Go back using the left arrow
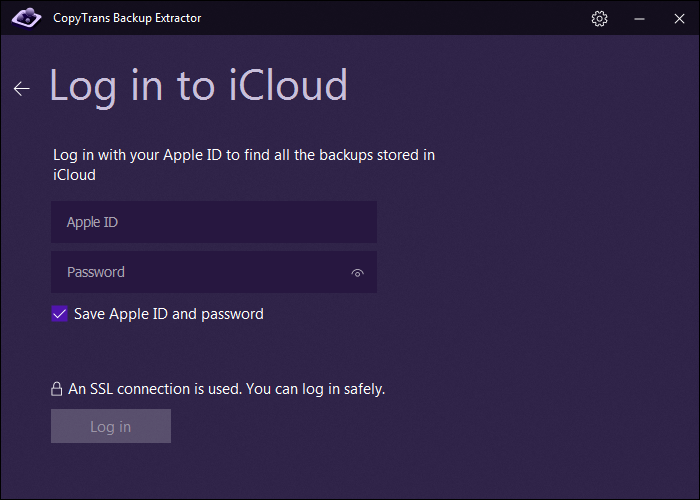The image size is (700, 500). (x=21, y=88)
